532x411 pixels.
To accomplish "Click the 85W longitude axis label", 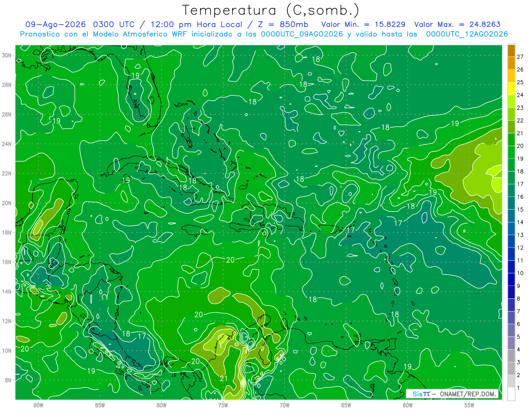I will pyautogui.click(x=100, y=405).
